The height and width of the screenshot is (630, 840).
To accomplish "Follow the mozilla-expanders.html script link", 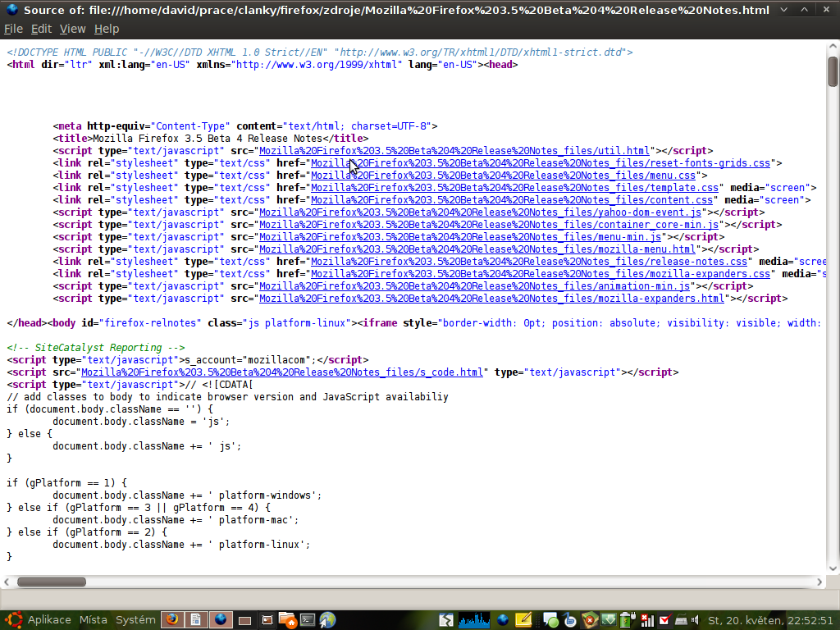I will 492,299.
